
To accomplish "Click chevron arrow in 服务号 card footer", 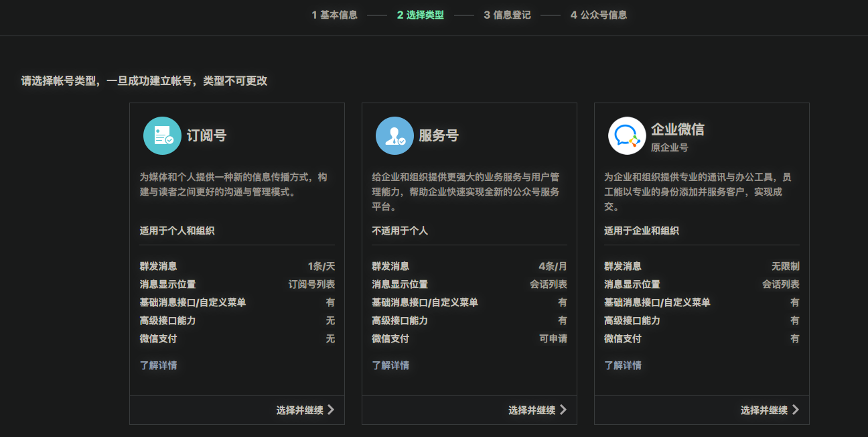I will [x=563, y=410].
